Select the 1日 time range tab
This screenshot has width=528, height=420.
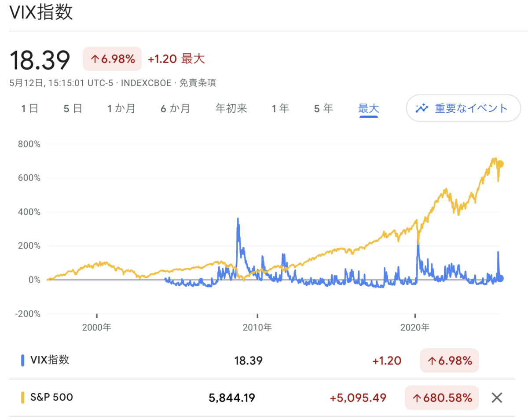point(30,108)
